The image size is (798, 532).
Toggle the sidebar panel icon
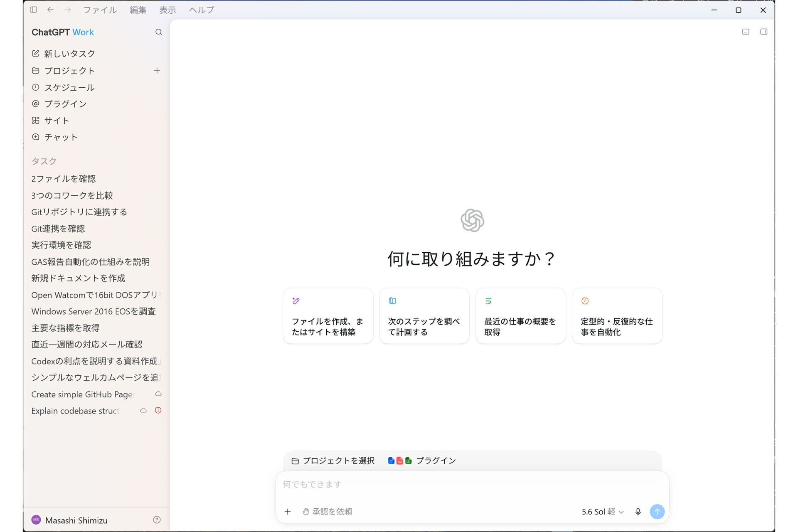[x=34, y=10]
